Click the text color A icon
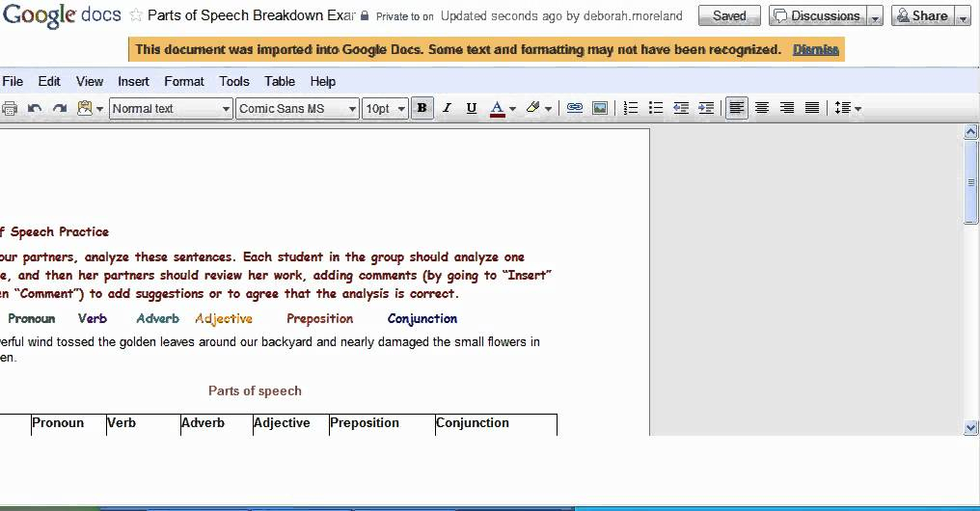This screenshot has width=980, height=511. pos(497,108)
